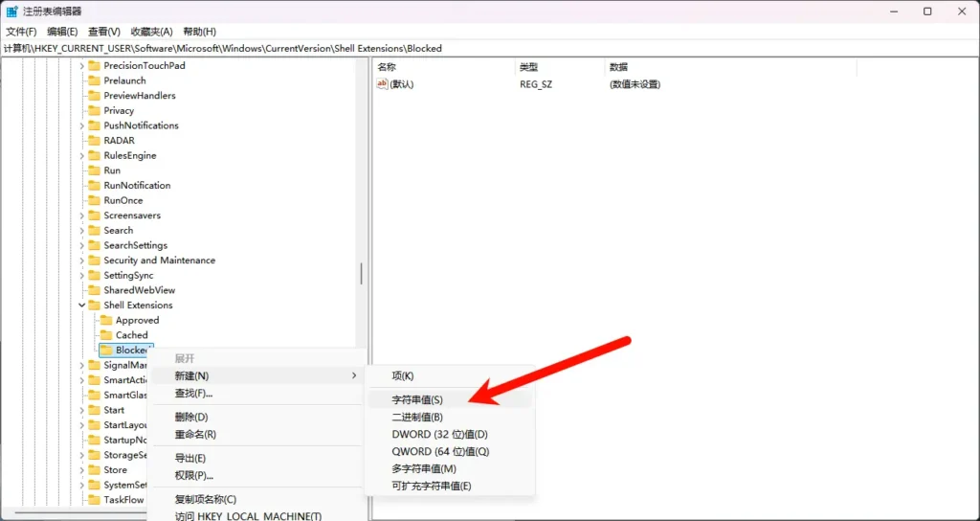Open the 收藏夹(A) menu
The height and width of the screenshot is (521, 980).
[x=151, y=32]
